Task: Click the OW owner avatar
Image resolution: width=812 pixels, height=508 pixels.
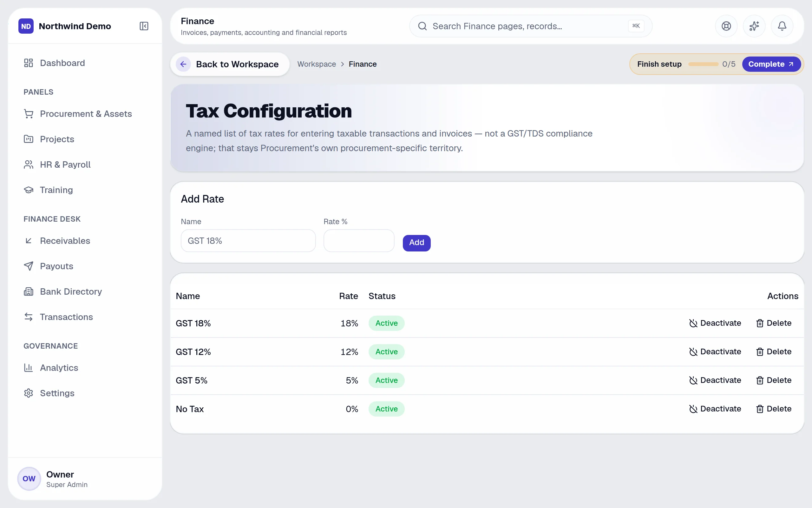Action: pos(29,479)
